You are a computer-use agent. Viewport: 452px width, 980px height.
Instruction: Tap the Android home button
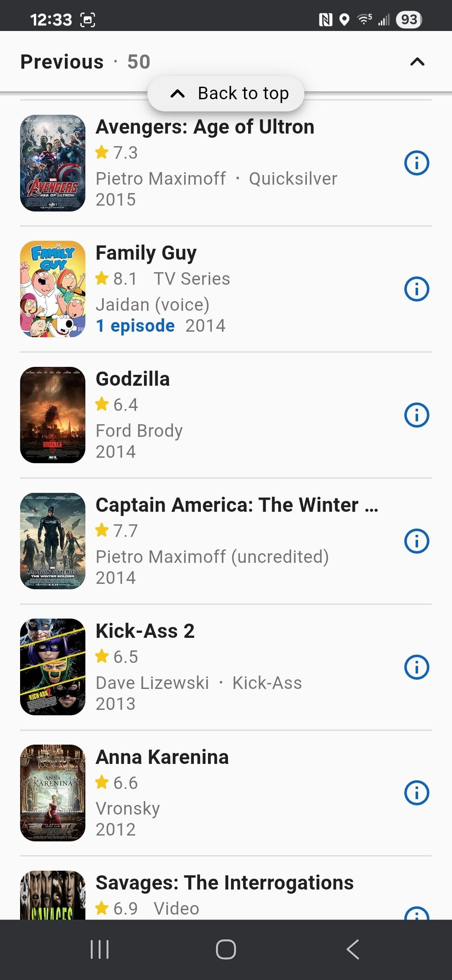[x=226, y=949]
